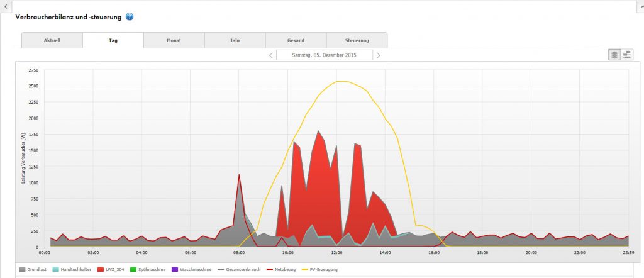The image size is (644, 278).
Task: Go to next day arrow
Action: tap(378, 55)
